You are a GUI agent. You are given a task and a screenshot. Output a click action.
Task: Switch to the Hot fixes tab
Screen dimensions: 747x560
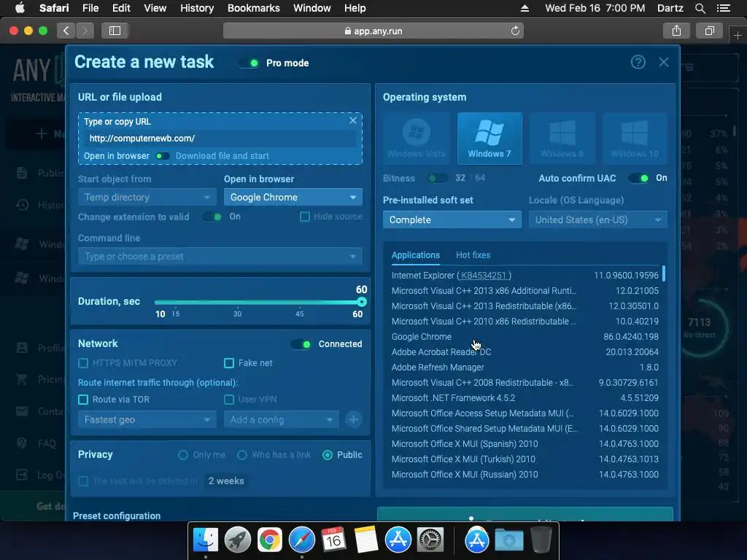[x=473, y=255]
